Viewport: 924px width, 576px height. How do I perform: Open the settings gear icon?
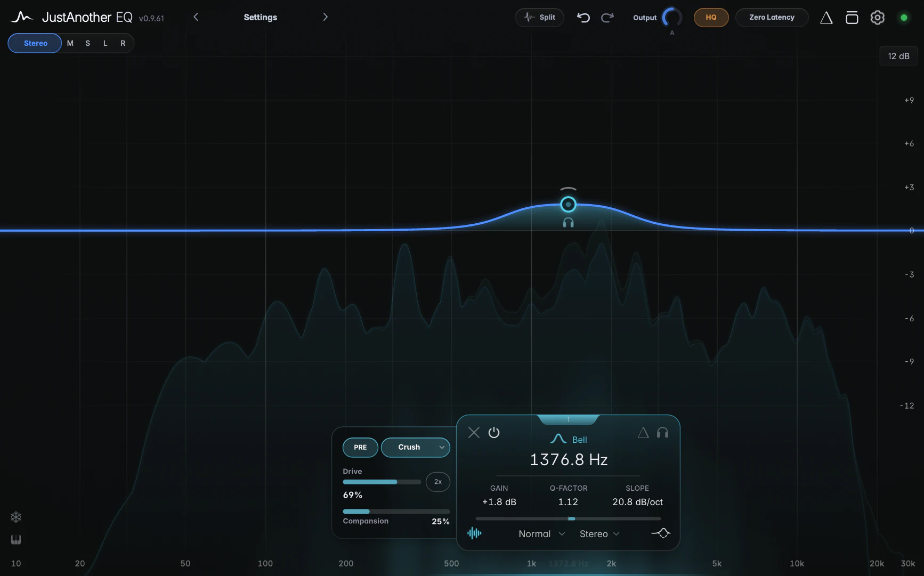877,18
